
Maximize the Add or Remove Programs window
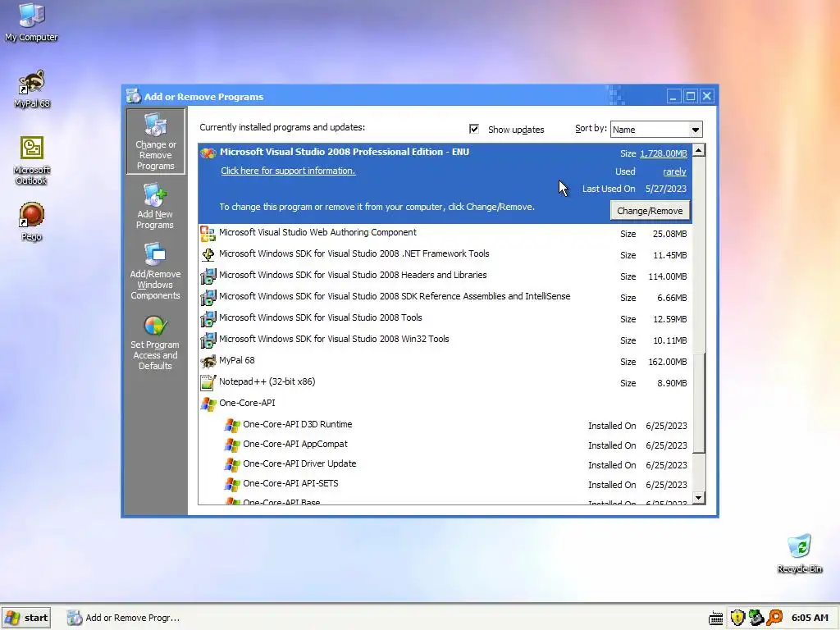(x=691, y=97)
